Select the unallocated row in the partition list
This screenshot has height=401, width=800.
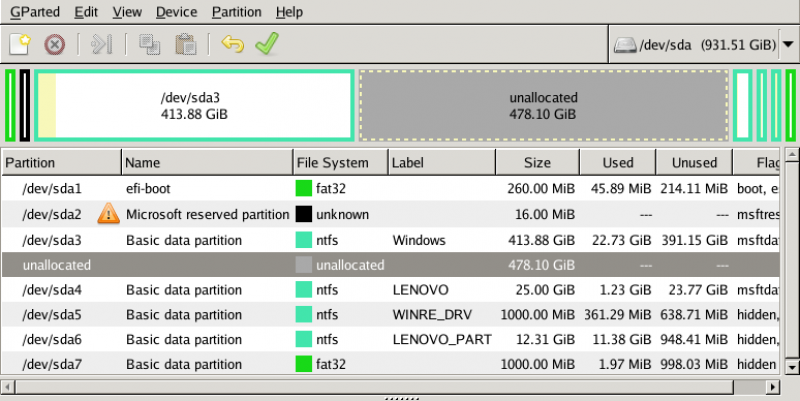pyautogui.click(x=390, y=265)
